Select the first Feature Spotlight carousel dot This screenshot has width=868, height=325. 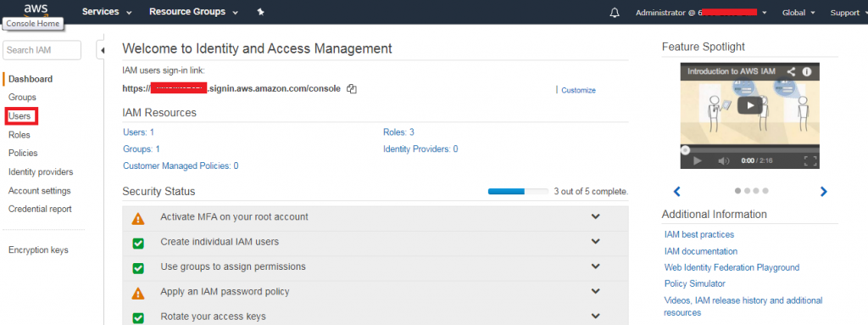(738, 191)
